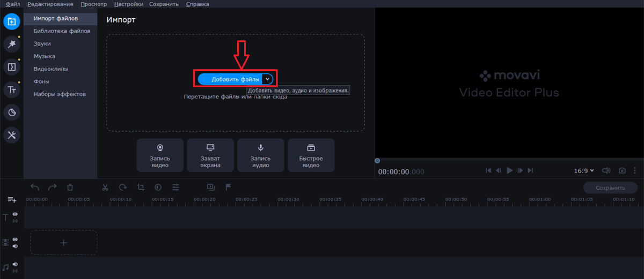Toggle title track visibility eye

click(x=15, y=214)
